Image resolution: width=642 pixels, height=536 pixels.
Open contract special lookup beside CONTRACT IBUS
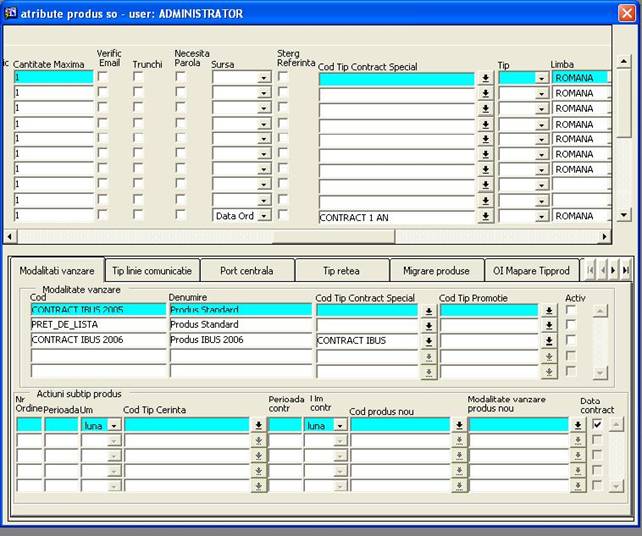pyautogui.click(x=428, y=341)
